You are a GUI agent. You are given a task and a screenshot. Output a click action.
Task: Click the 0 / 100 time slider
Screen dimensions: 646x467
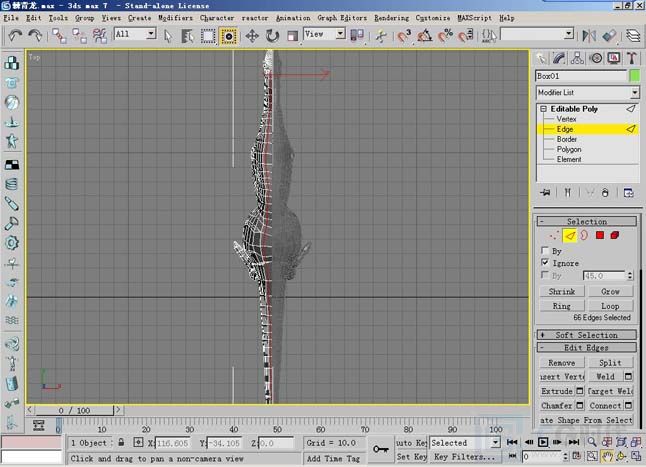point(74,411)
